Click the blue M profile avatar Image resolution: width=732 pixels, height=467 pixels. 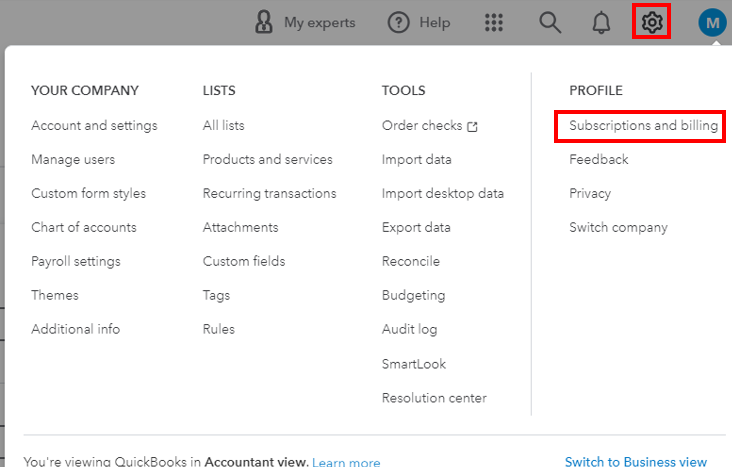click(712, 22)
